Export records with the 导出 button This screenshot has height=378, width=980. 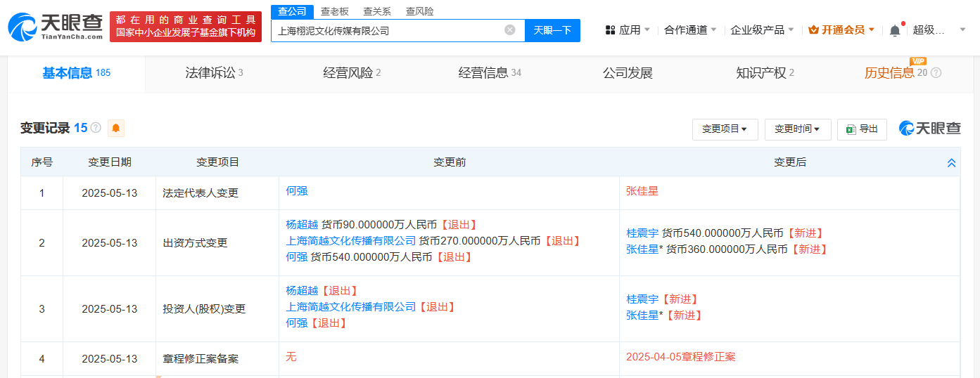tap(862, 129)
